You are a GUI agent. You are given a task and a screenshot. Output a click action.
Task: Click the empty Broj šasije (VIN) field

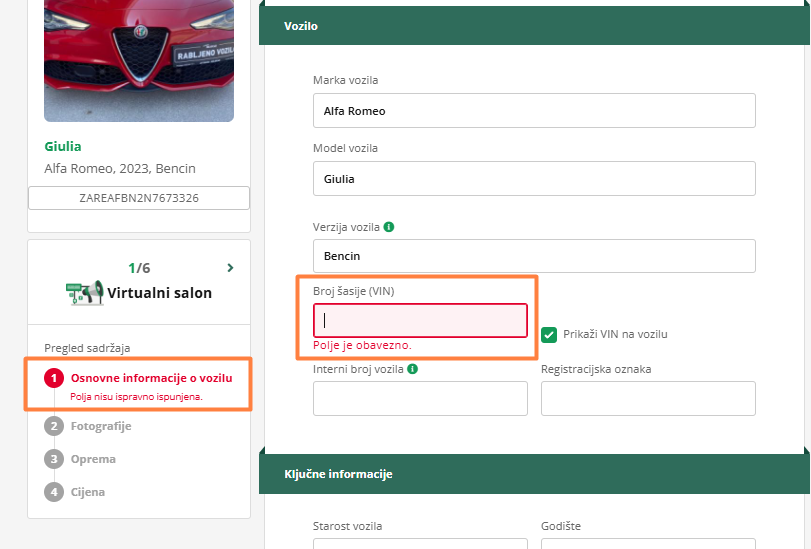pos(420,321)
